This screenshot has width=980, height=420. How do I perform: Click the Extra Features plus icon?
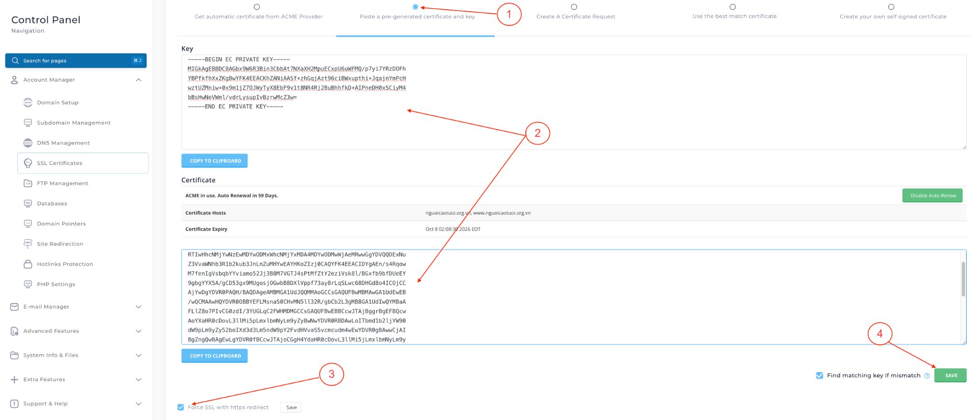(x=14, y=379)
